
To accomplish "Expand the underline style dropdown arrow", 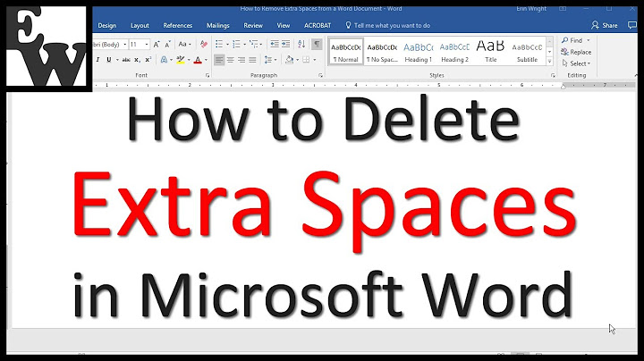I will (x=117, y=60).
